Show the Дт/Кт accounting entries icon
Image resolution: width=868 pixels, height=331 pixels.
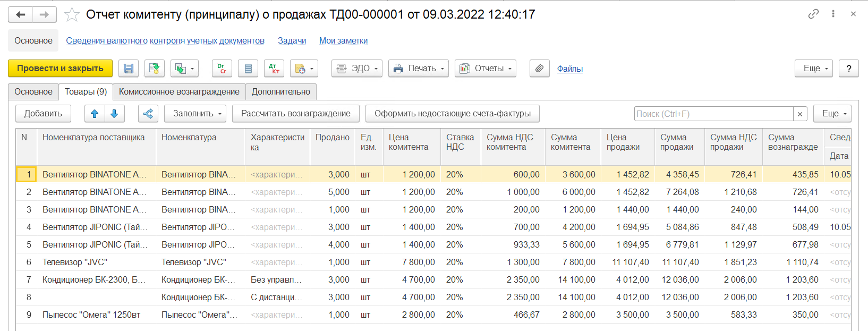click(x=274, y=69)
